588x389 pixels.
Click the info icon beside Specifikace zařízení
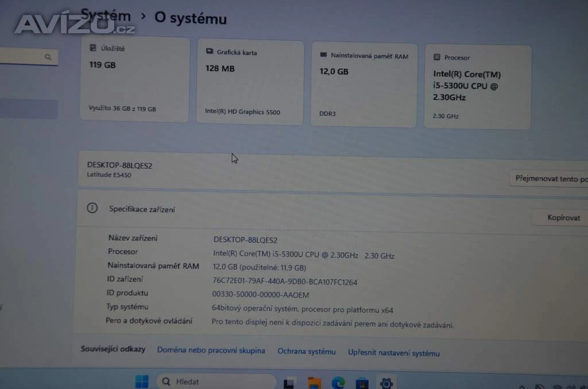coord(92,208)
